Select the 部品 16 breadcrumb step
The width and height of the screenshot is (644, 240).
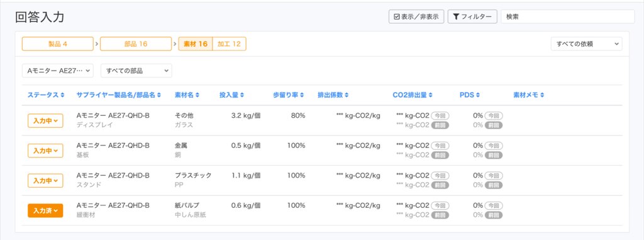pos(136,43)
